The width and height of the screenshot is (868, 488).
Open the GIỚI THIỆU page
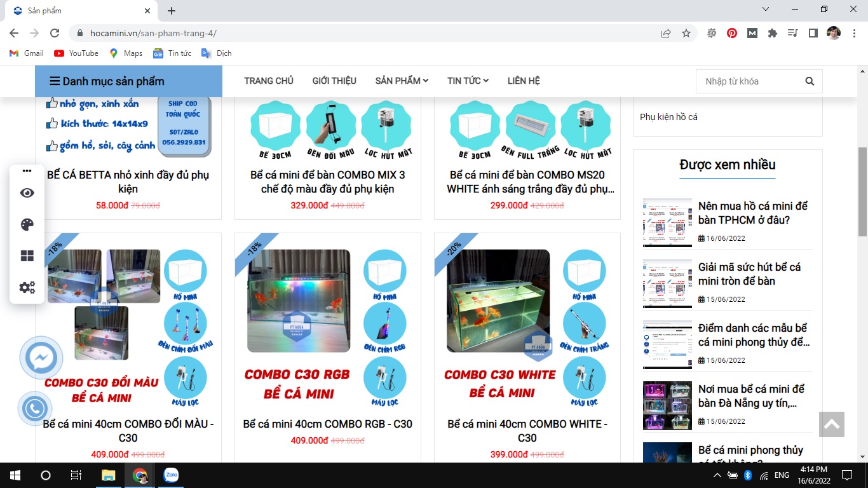334,81
